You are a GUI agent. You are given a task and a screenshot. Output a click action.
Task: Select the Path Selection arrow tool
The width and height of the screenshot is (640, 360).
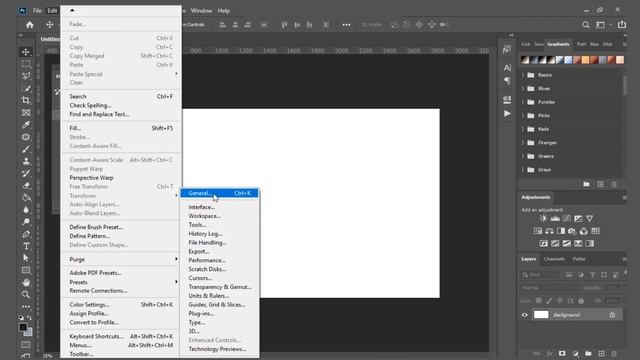(x=26, y=258)
